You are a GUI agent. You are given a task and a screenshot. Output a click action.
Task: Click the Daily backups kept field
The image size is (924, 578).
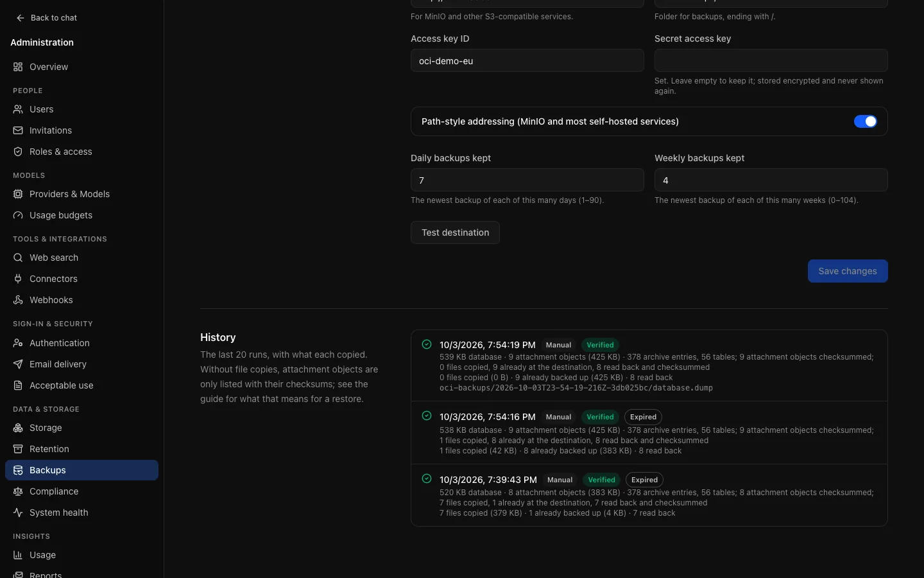click(x=527, y=180)
